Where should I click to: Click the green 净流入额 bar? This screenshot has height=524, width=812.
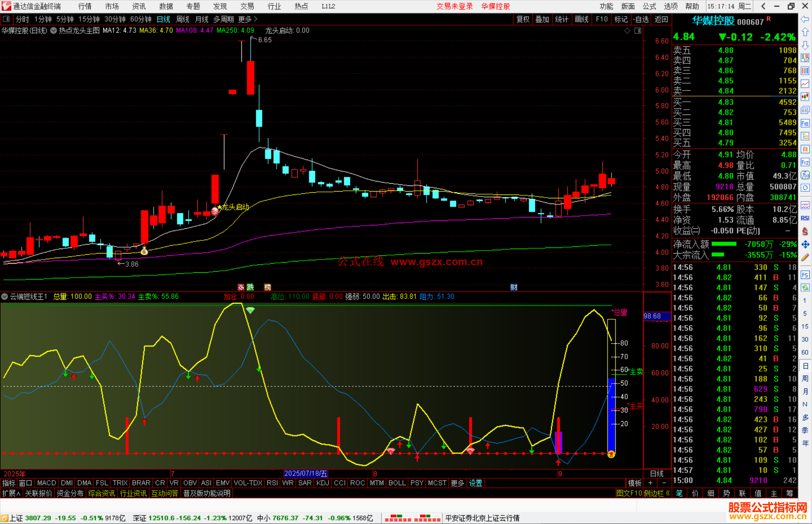pos(724,244)
